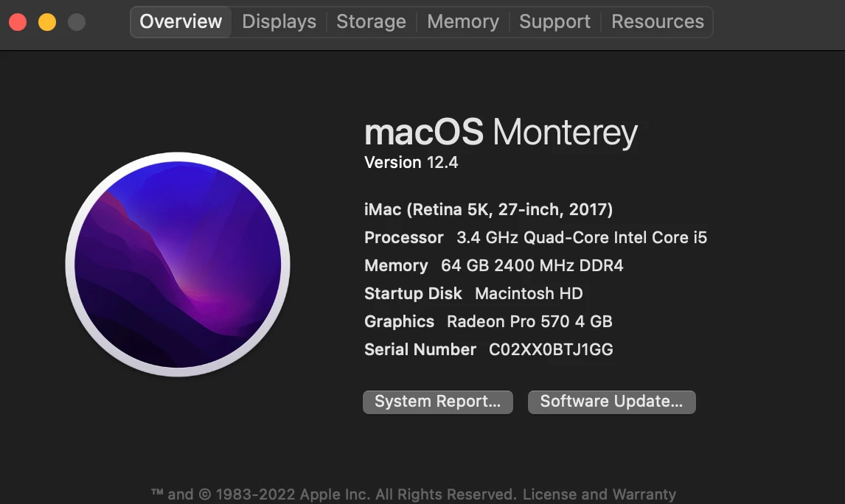Minimize window with the yellow button

(x=47, y=22)
